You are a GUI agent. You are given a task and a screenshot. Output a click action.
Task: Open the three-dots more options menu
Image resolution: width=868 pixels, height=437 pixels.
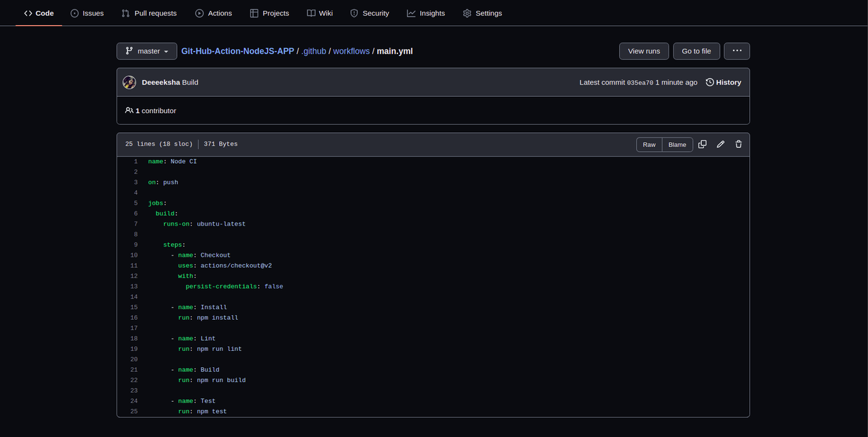coord(737,51)
